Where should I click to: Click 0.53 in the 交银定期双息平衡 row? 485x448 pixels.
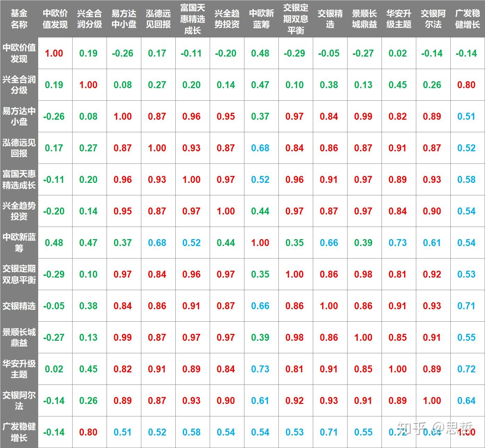click(x=466, y=274)
